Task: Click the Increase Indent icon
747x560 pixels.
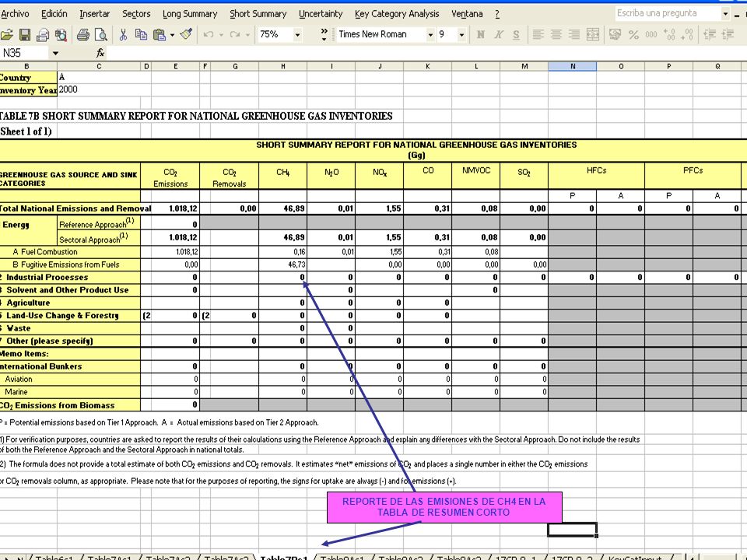Action: point(728,34)
